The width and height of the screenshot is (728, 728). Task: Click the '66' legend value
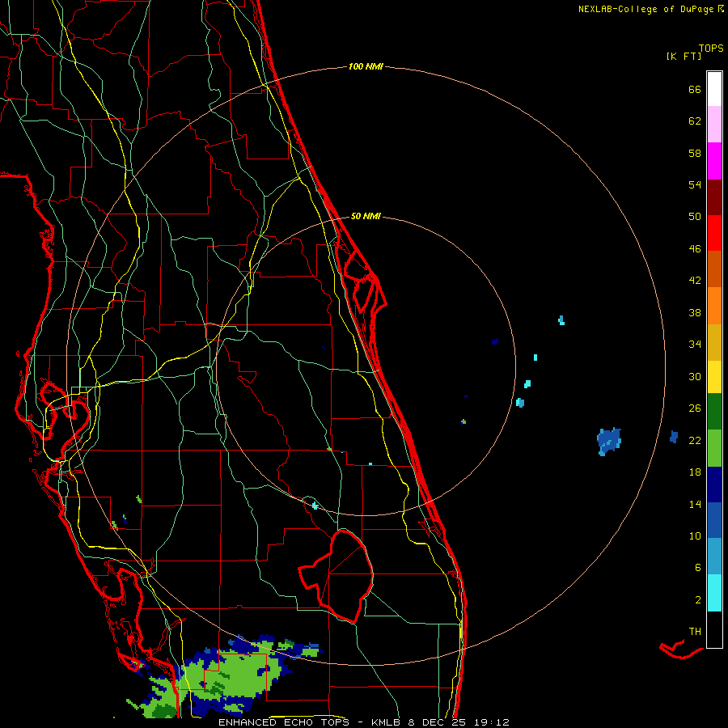(x=695, y=90)
